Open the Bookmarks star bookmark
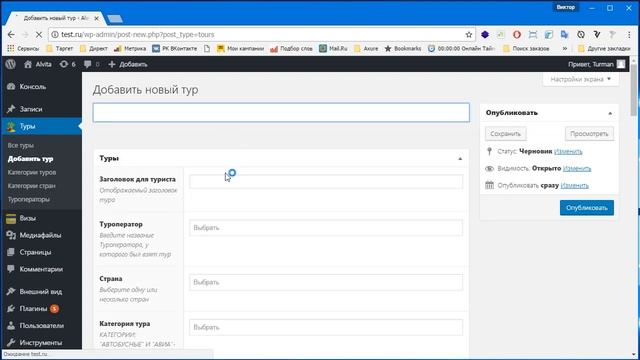 (x=403, y=49)
